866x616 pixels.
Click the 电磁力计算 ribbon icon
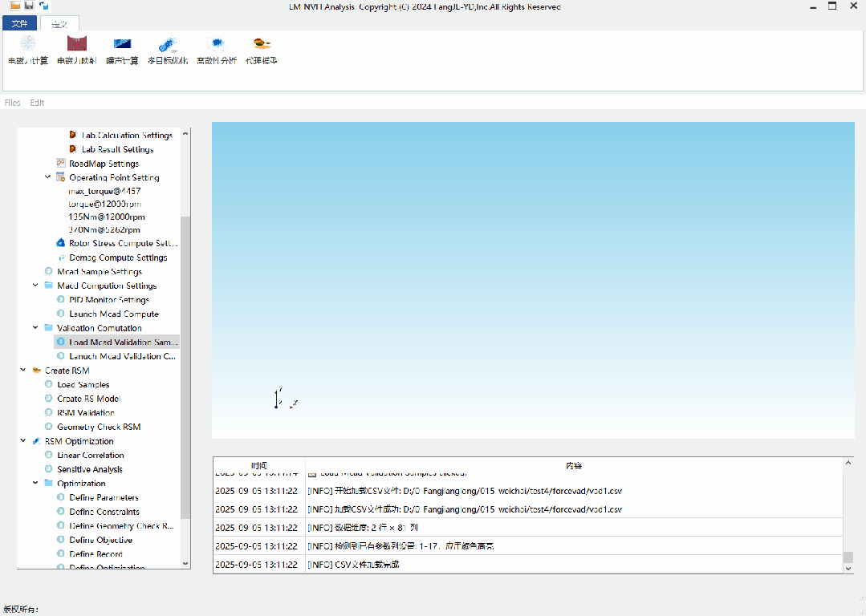[28, 44]
